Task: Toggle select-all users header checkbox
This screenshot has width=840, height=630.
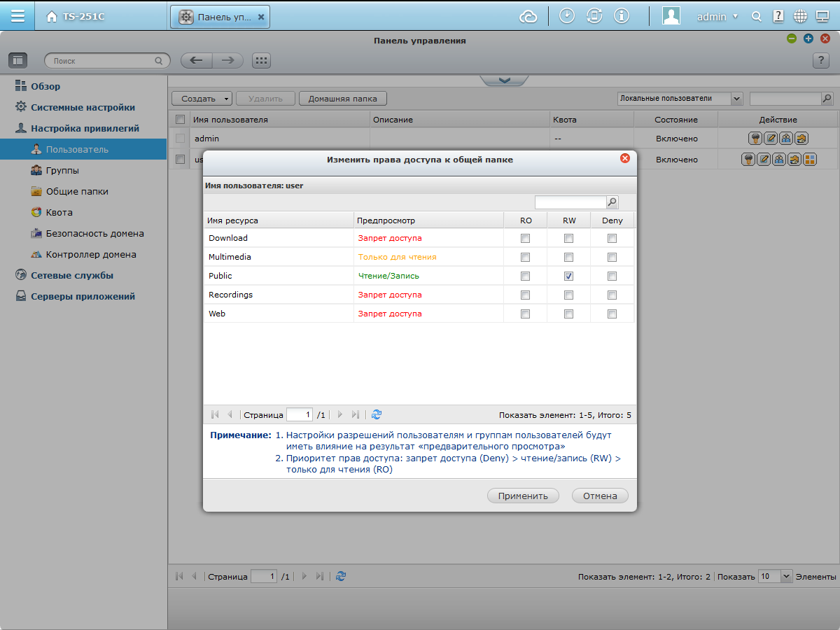Action: pyautogui.click(x=181, y=119)
